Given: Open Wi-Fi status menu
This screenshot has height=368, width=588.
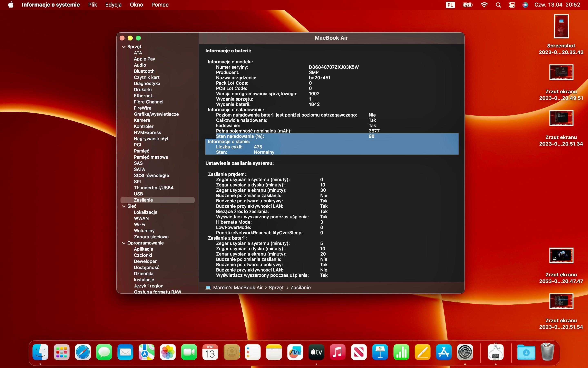Looking at the screenshot, I should [x=484, y=5].
